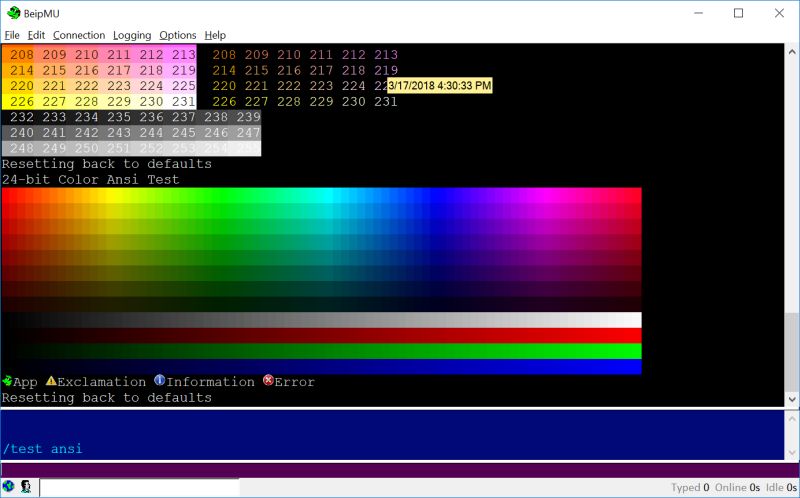Screen dimensions: 800x498
Task: Minimize the BeipMU window
Action: [698, 13]
